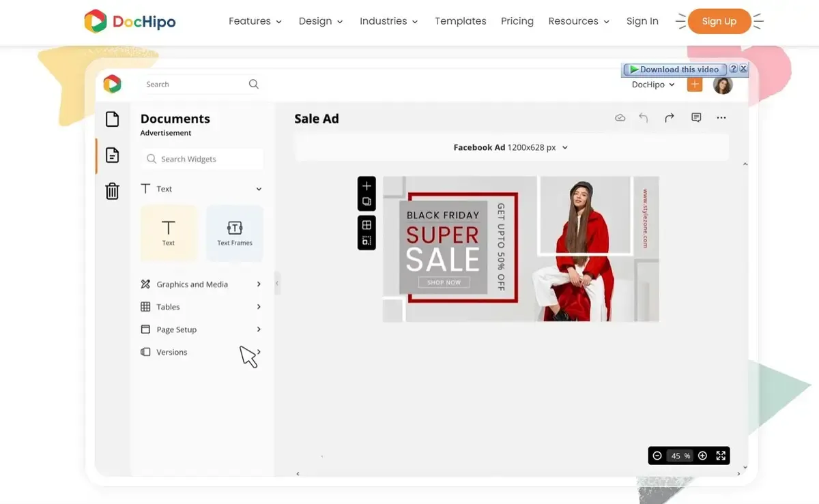Screen dimensions: 819x504
Task: Expand the Resources dropdown
Action: point(579,21)
